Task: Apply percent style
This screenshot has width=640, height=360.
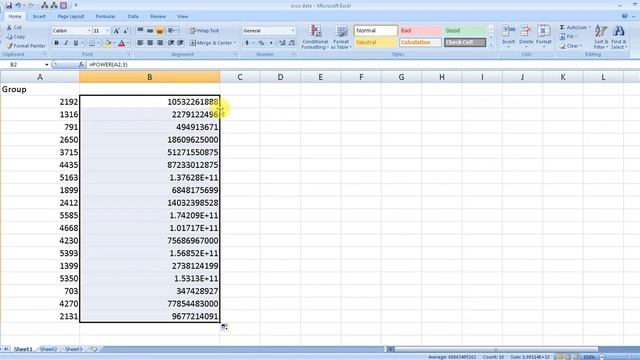Action: pyautogui.click(x=261, y=43)
